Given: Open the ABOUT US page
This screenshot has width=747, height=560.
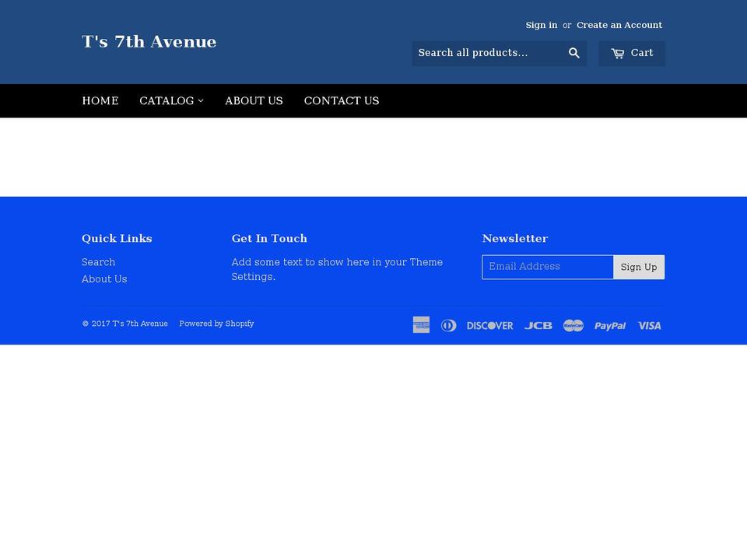Looking at the screenshot, I should 254,101.
